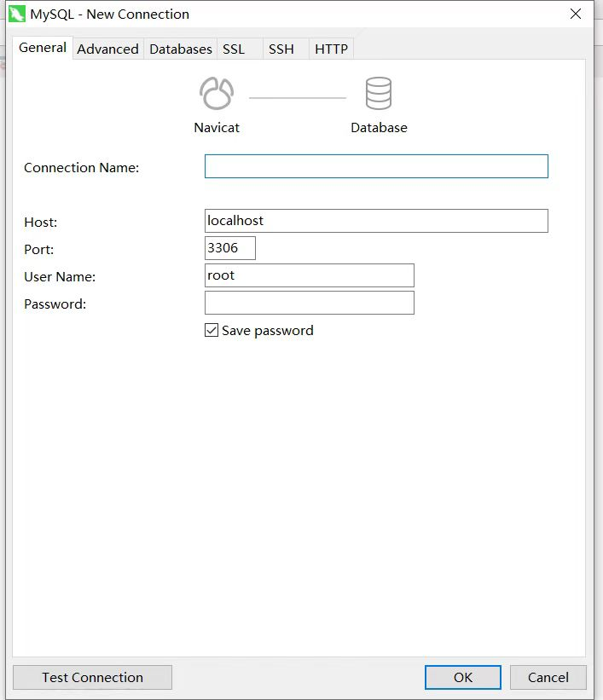Click the Port label
This screenshot has height=700, width=603.
(x=39, y=249)
